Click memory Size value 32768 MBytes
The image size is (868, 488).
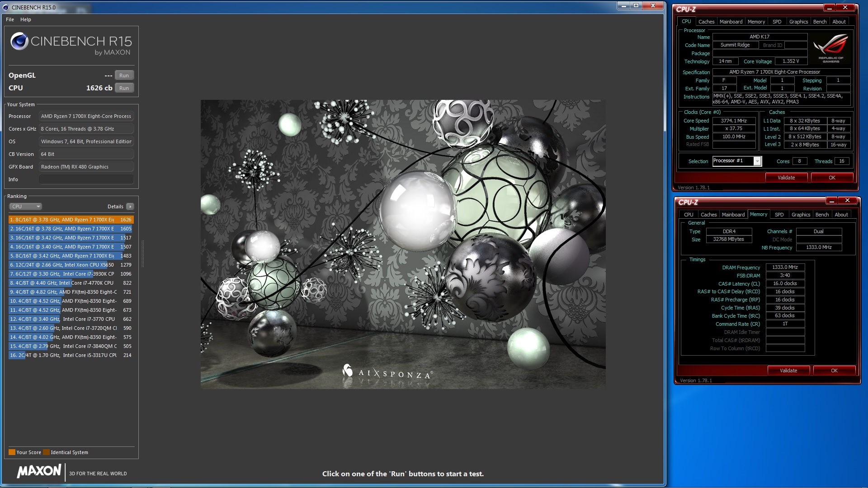tap(729, 239)
